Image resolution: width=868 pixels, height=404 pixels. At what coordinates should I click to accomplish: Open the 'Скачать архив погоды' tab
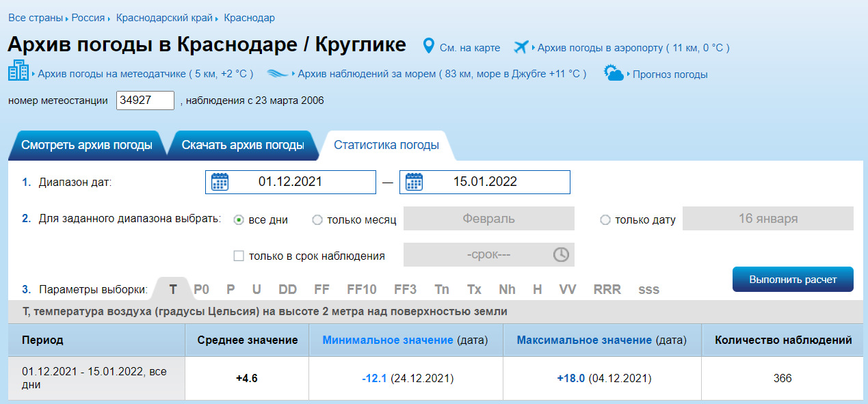point(241,145)
